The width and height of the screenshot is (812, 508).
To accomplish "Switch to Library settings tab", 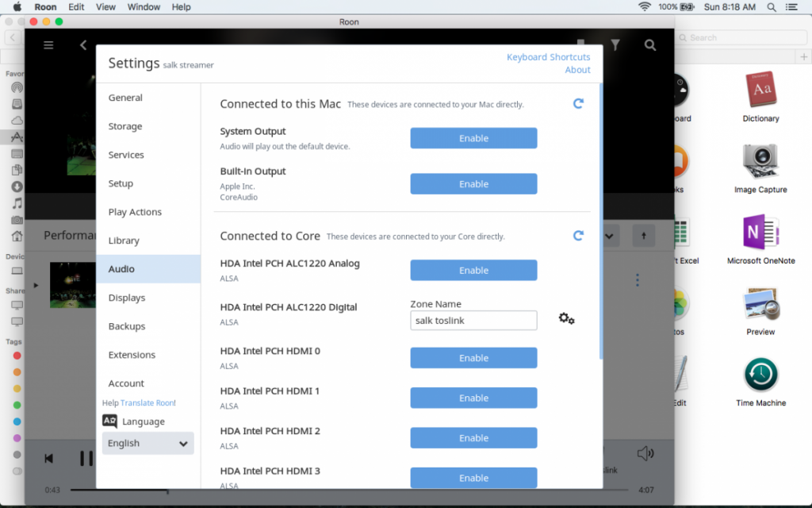I will coord(148,240).
